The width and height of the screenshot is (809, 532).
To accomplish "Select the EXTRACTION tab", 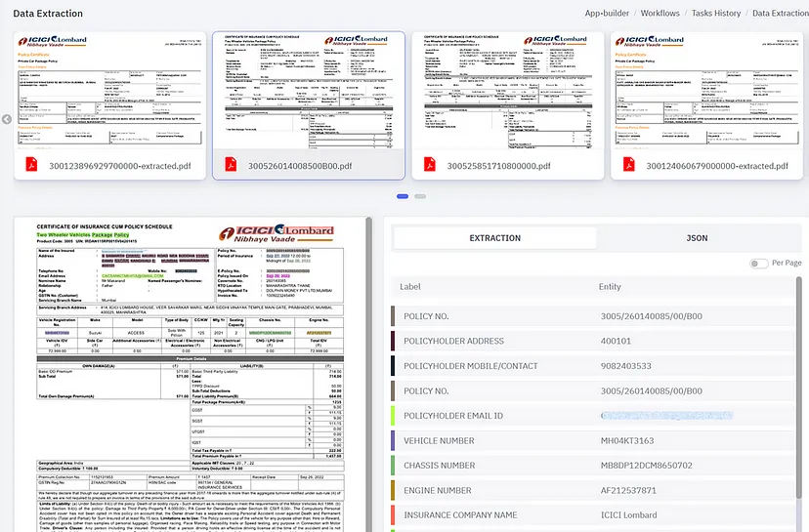I will point(494,238).
